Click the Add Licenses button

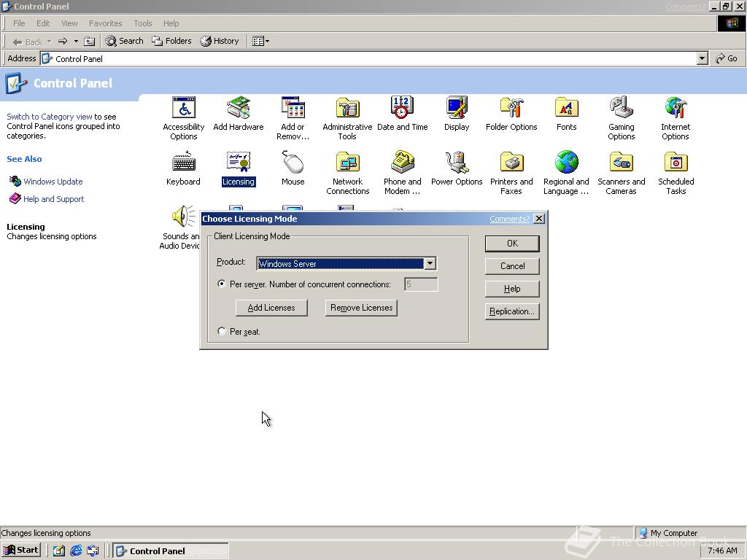[271, 308]
